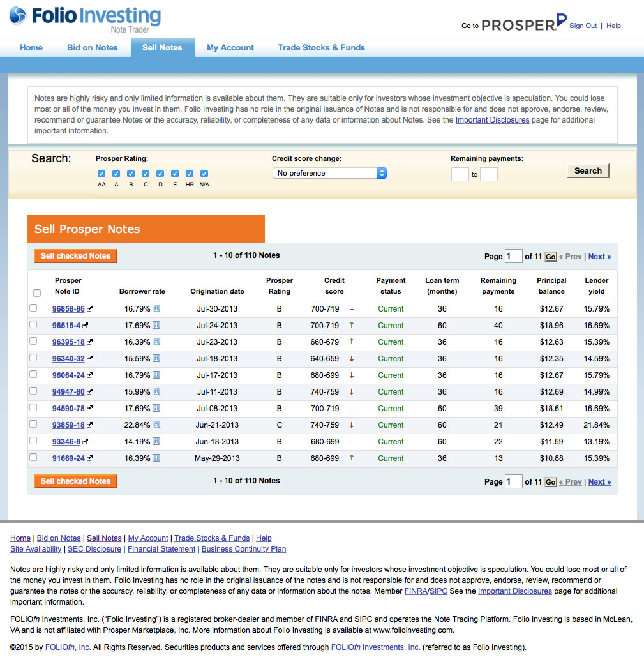This screenshot has width=644, height=664.
Task: Click info icon beside 22.84% borrower rate
Action: pos(156,425)
